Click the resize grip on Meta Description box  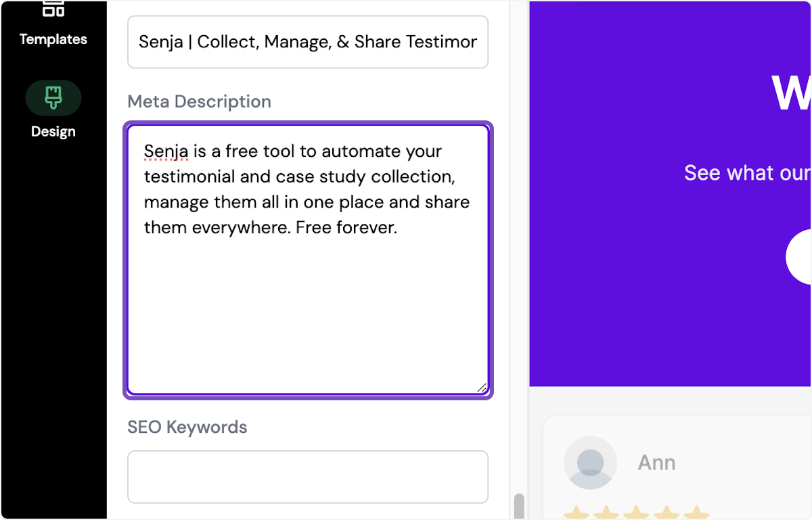click(482, 387)
